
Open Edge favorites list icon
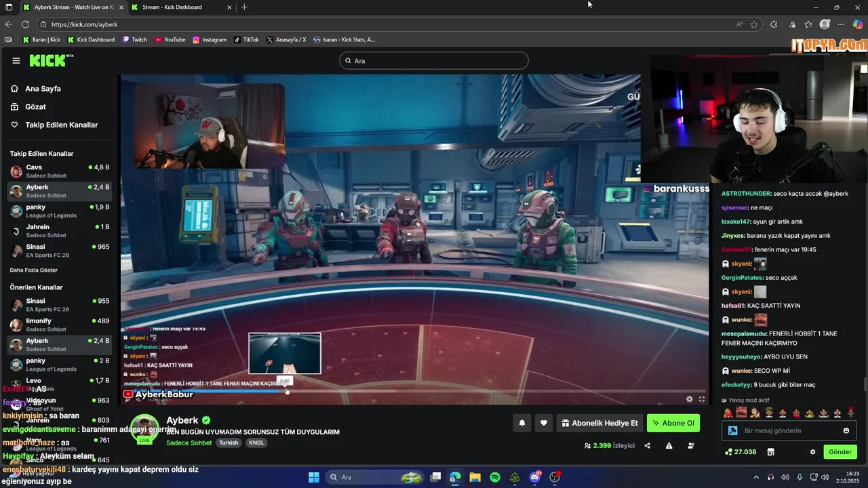(x=808, y=24)
